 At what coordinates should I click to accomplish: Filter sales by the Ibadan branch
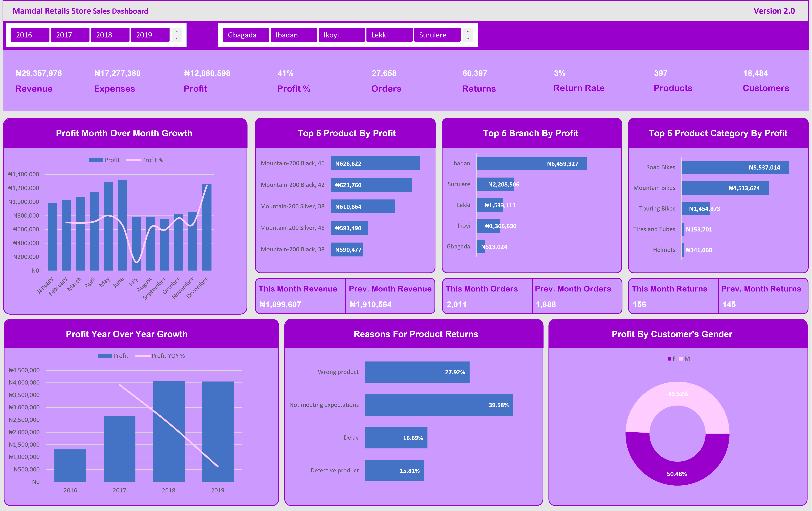tap(293, 35)
